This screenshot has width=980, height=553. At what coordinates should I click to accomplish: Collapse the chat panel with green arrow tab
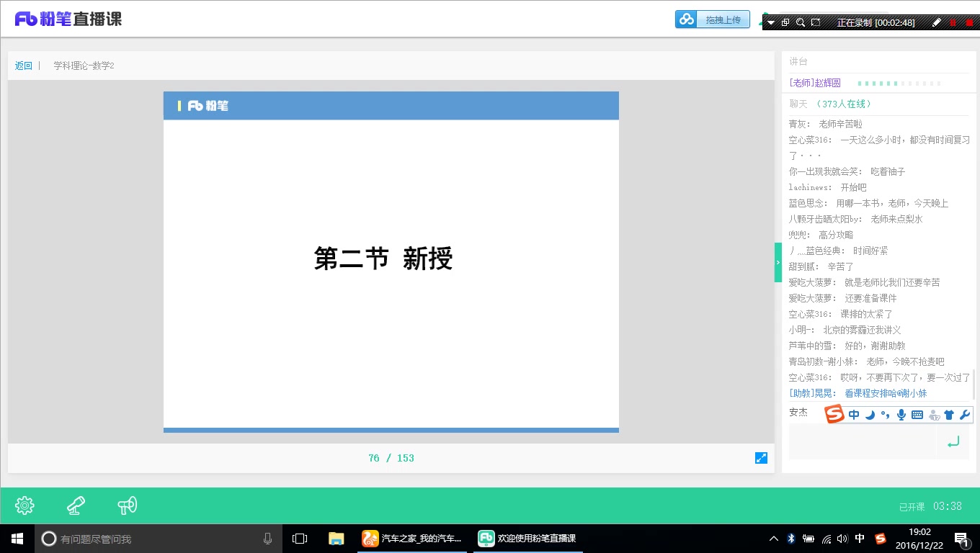pyautogui.click(x=778, y=262)
